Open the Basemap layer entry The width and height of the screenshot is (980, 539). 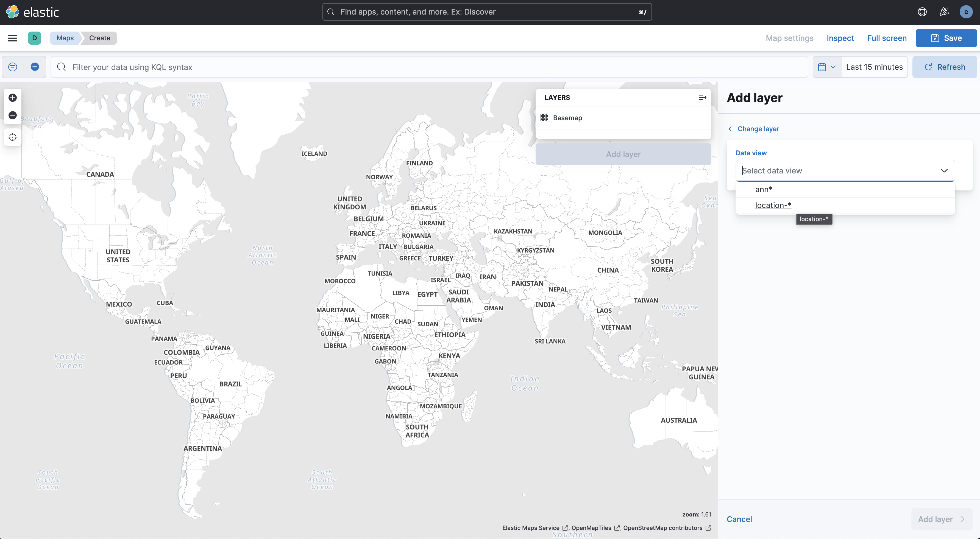point(567,118)
